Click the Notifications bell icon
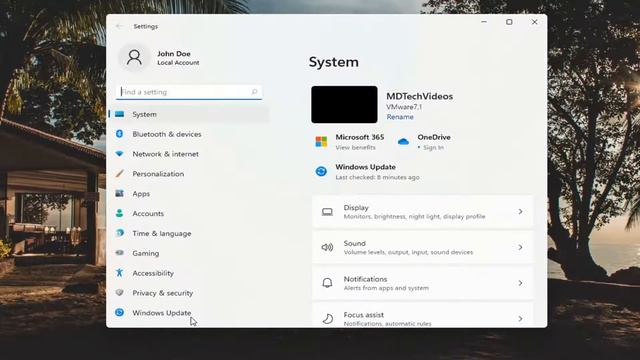640x360 pixels. 327,283
